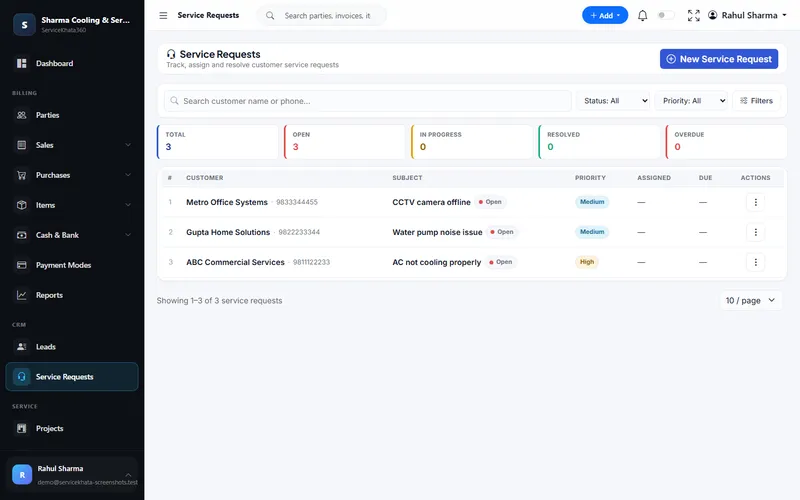
Task: Expand the Purchases submenu chevron
Action: click(128, 175)
